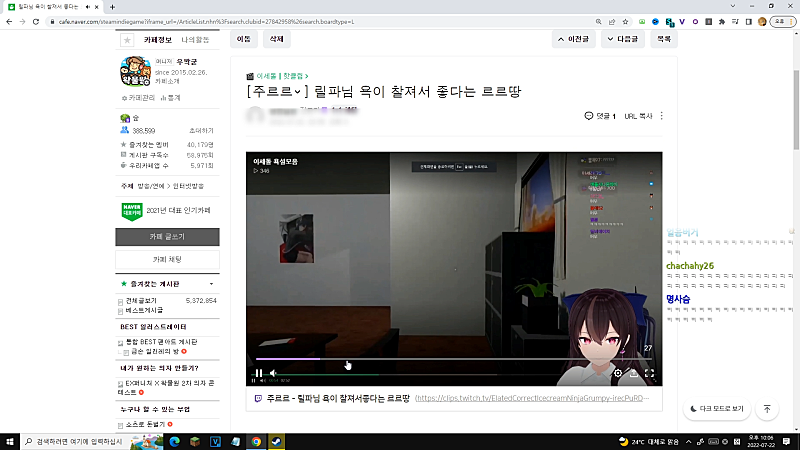The height and width of the screenshot is (450, 800).
Task: Open a new browser tab
Action: point(112,7)
